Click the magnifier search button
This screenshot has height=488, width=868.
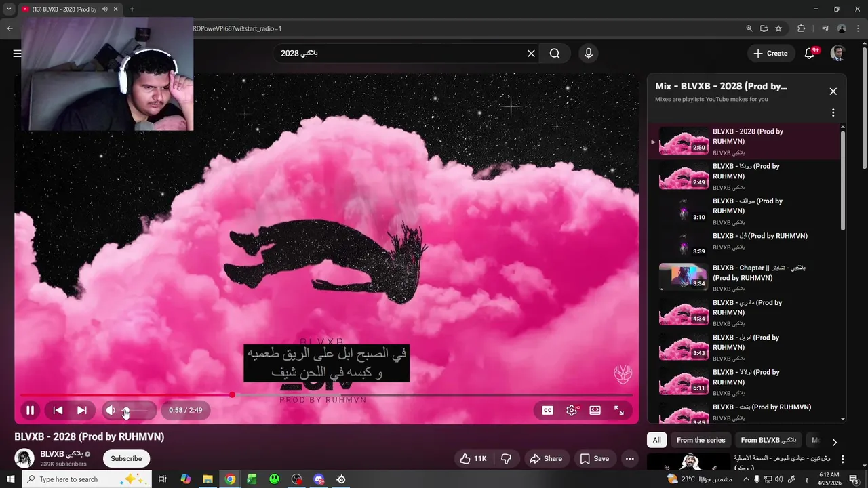coord(555,54)
